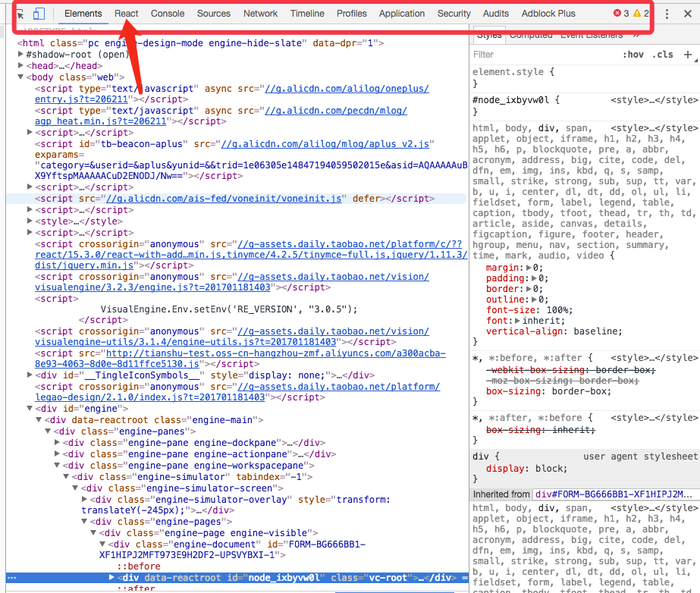Collapse the engine-pages div node
Image resolution: width=700 pixels, height=593 pixels.
tap(84, 522)
